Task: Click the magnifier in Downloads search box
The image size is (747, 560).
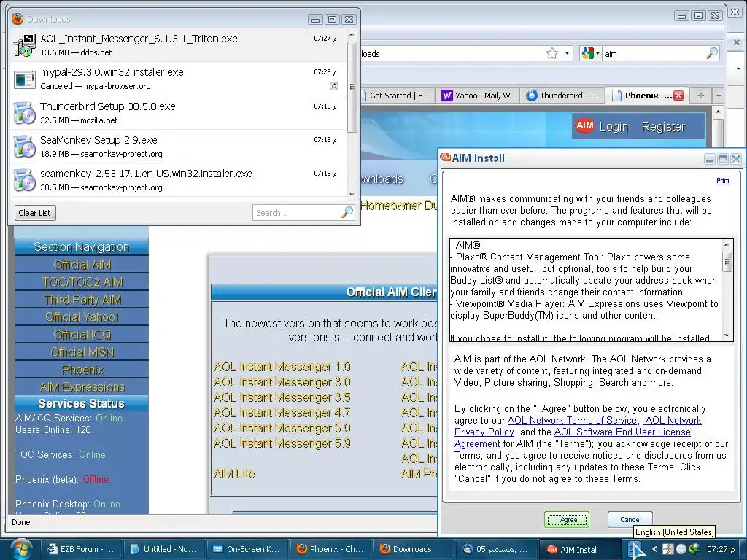Action: pyautogui.click(x=347, y=212)
